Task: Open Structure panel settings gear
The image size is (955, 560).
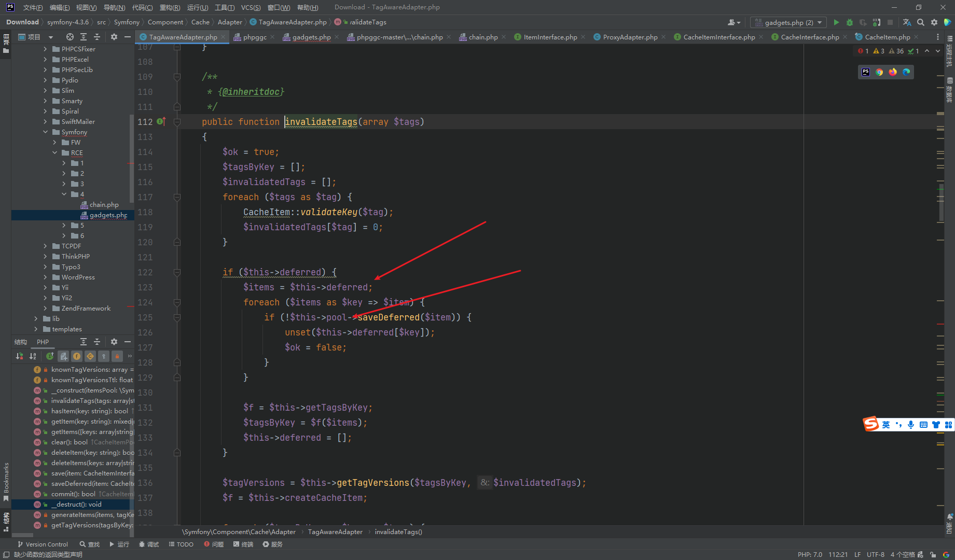Action: [114, 342]
